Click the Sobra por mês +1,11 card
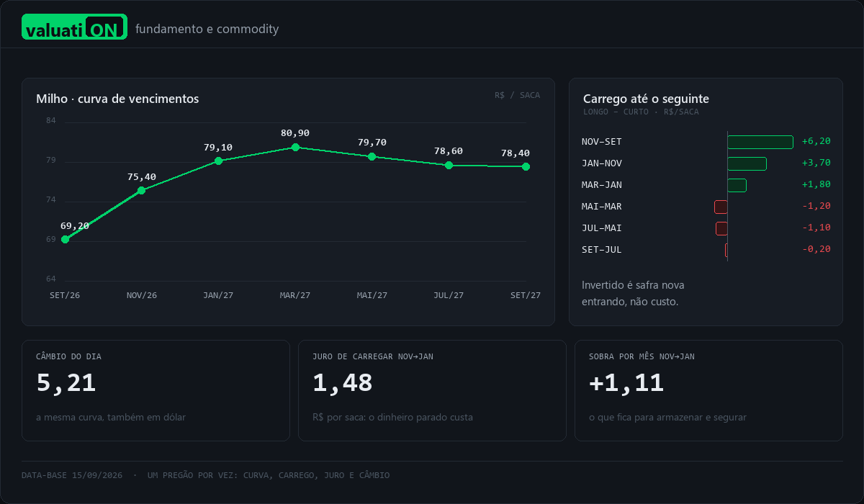864x504 pixels. tap(708, 390)
